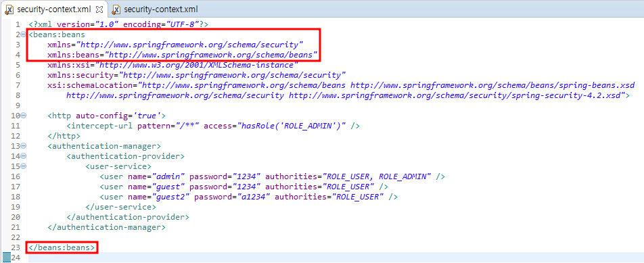This screenshot has height=263, width=644.
Task: Click the intercept-url tag name
Action: 102,126
